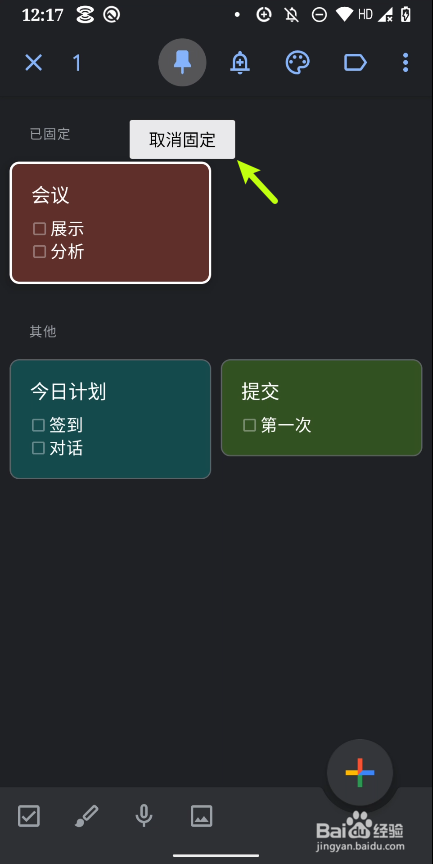Tap the Wi-Fi status bar icon
The width and height of the screenshot is (433, 864).
344,15
